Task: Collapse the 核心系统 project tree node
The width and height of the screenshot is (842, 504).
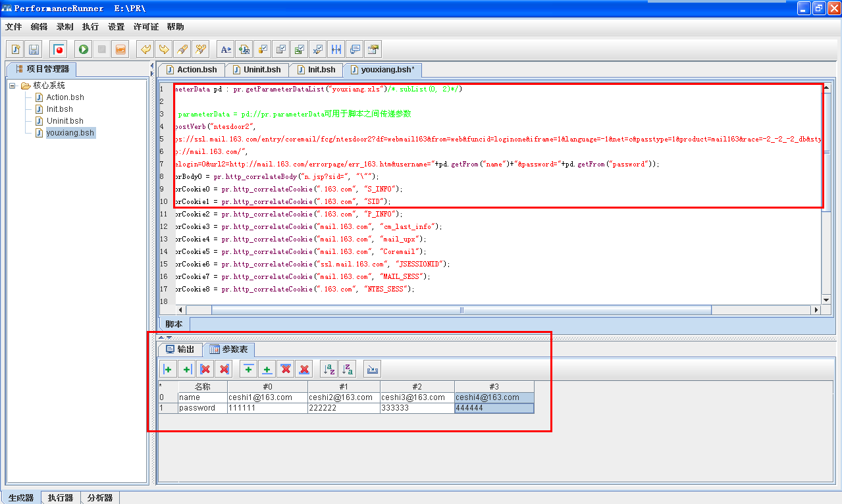Action: [13, 86]
